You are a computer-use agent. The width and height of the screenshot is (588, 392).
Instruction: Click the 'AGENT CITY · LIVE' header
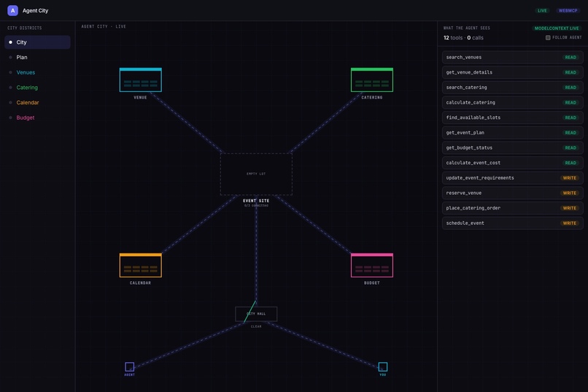click(x=104, y=26)
